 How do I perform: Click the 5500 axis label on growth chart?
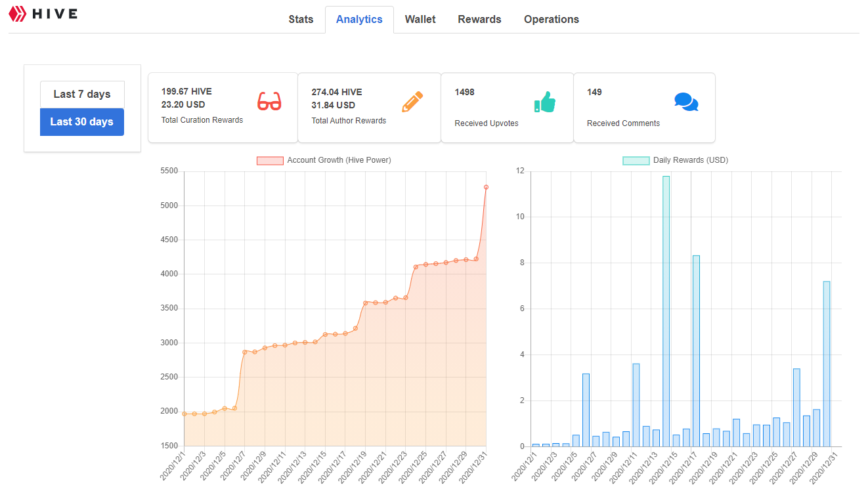[169, 171]
